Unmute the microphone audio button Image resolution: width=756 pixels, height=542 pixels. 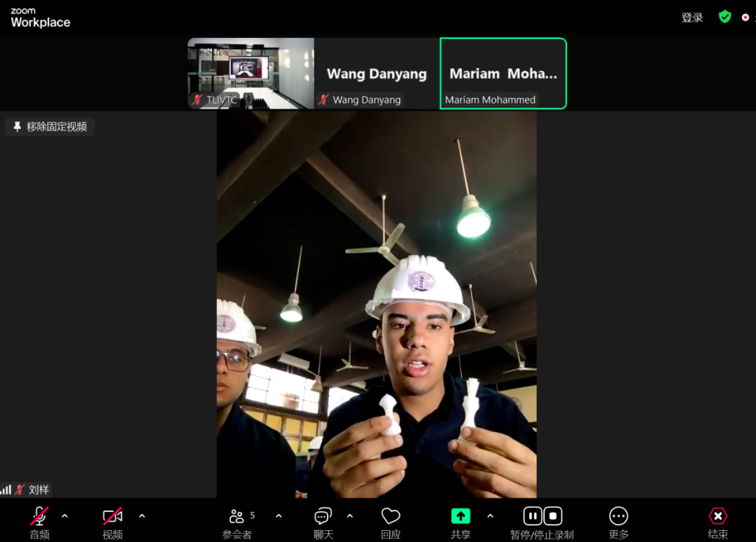point(40,517)
